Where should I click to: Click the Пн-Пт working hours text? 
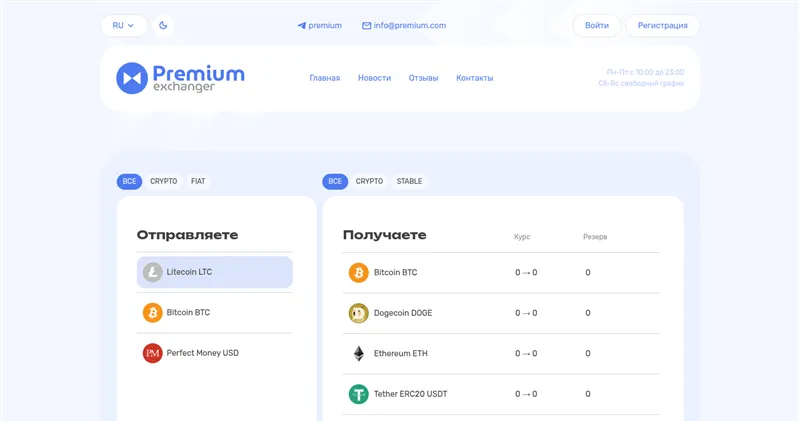(645, 72)
